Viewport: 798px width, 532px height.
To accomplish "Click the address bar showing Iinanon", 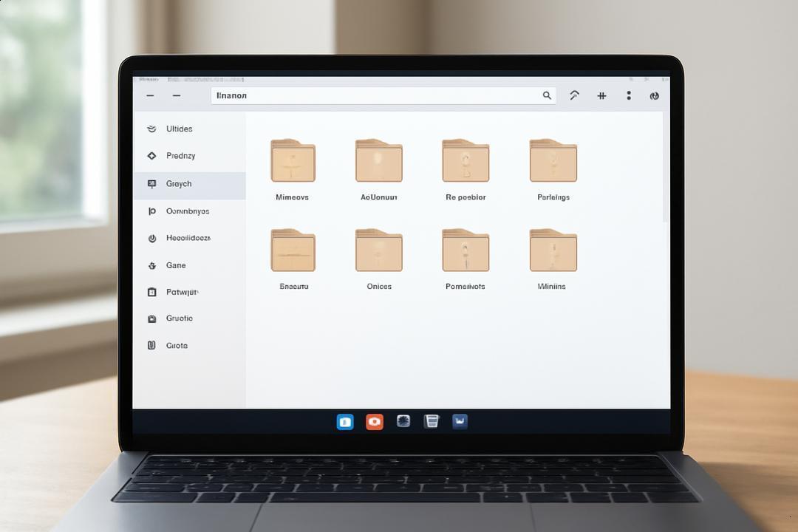I will (x=383, y=96).
